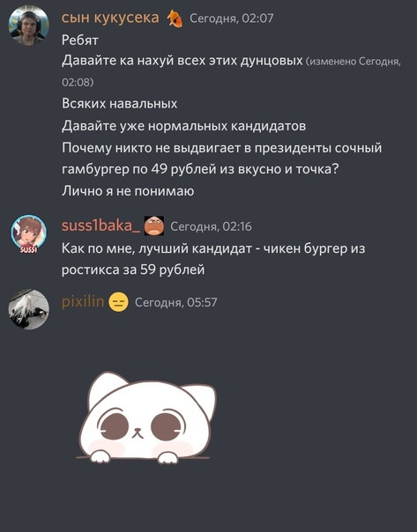Viewport: 417px width, 532px height.
Task: Click the hamburger for 49 rubles message
Action: [x=222, y=159]
